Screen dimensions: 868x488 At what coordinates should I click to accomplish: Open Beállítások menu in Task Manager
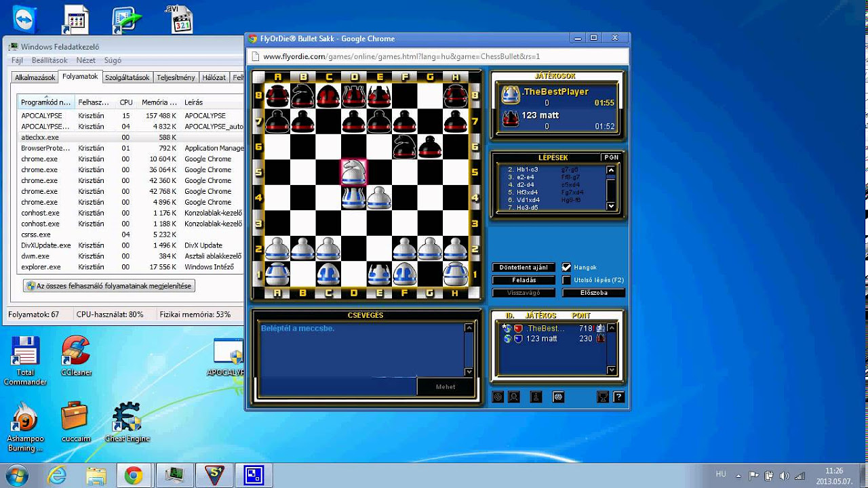[50, 60]
